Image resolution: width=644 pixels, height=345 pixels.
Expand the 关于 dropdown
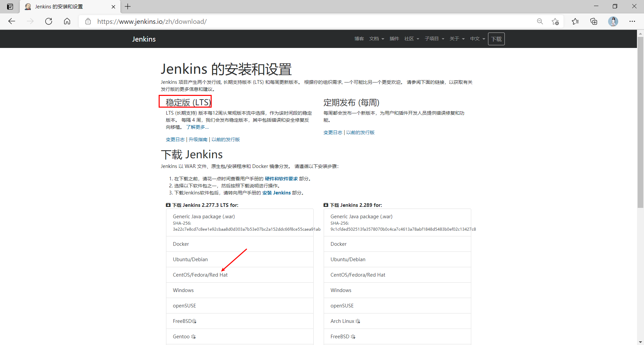point(457,39)
